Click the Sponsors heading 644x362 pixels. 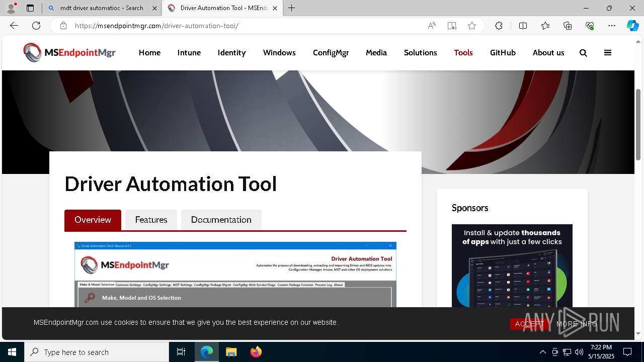tap(470, 208)
